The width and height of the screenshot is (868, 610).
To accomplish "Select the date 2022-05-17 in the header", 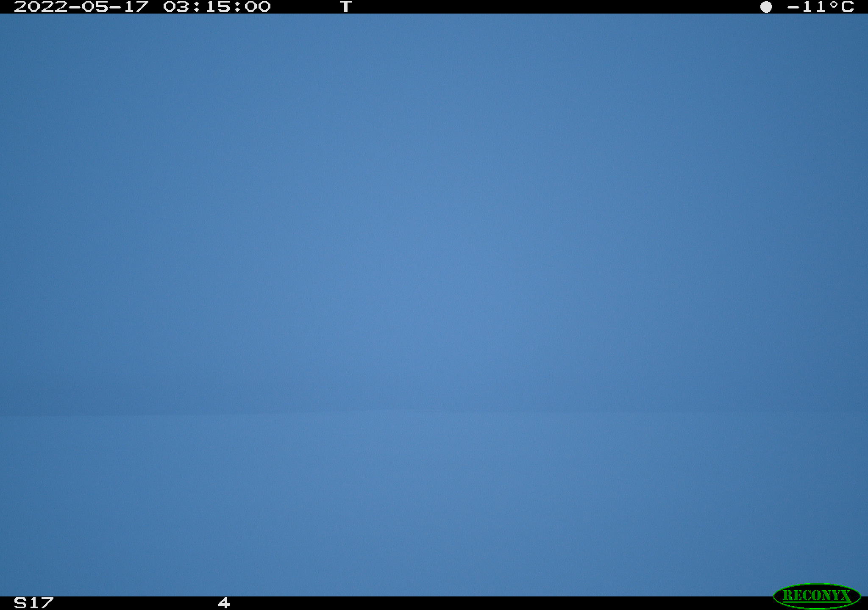I will pos(81,7).
